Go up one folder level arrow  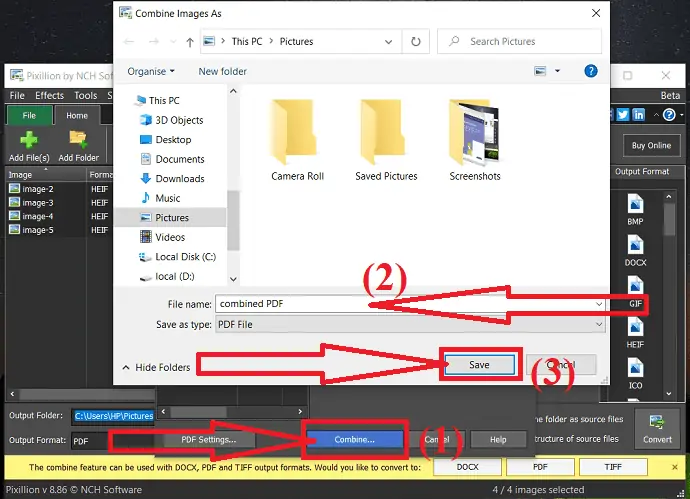coord(190,42)
